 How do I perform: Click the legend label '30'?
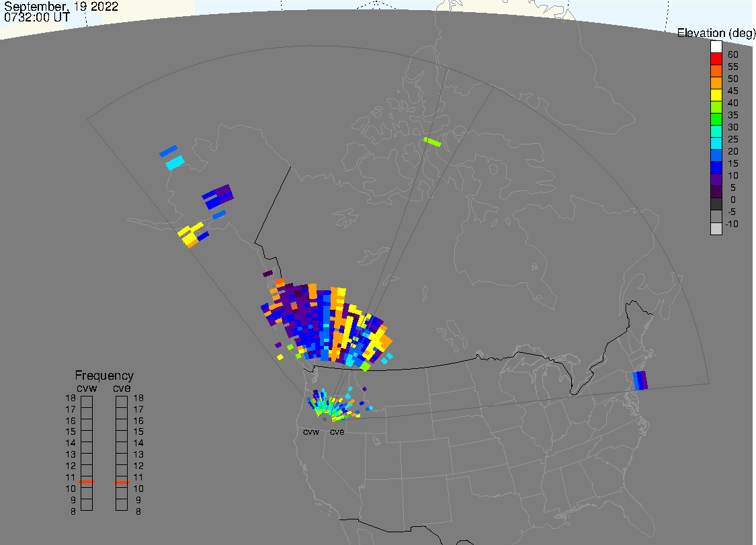coord(733,127)
